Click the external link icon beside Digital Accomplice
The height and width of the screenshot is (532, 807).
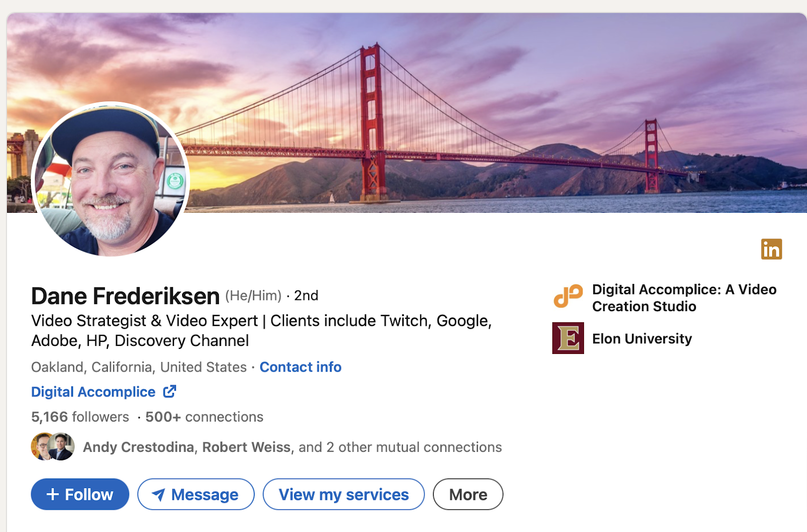[170, 391]
